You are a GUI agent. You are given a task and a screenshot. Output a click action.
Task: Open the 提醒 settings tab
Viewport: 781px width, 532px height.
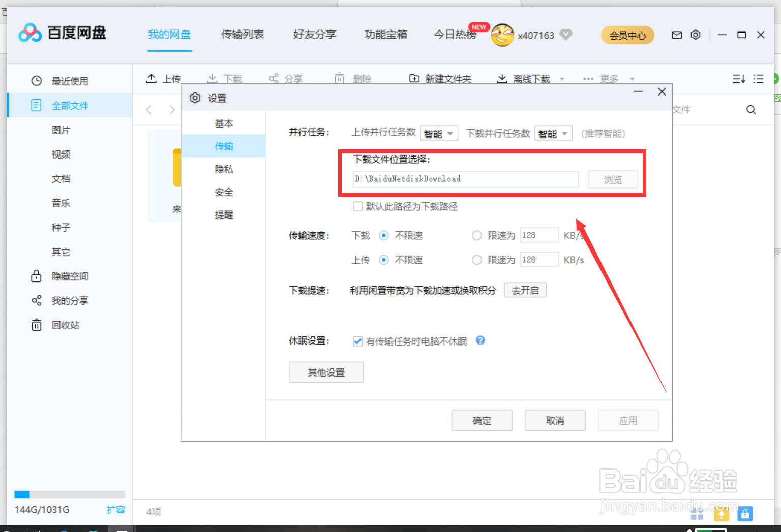tap(224, 214)
